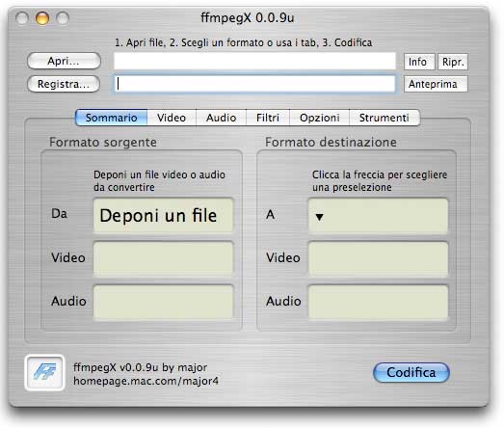Focus the save destination path field
Image resolution: width=504 pixels, height=428 pixels.
pos(254,84)
